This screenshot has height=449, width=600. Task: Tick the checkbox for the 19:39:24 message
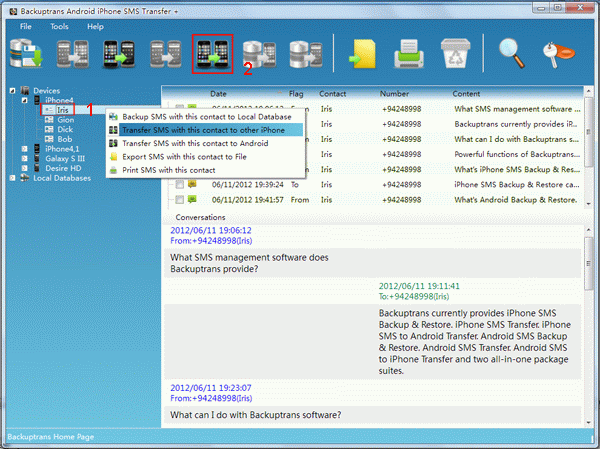tap(179, 184)
